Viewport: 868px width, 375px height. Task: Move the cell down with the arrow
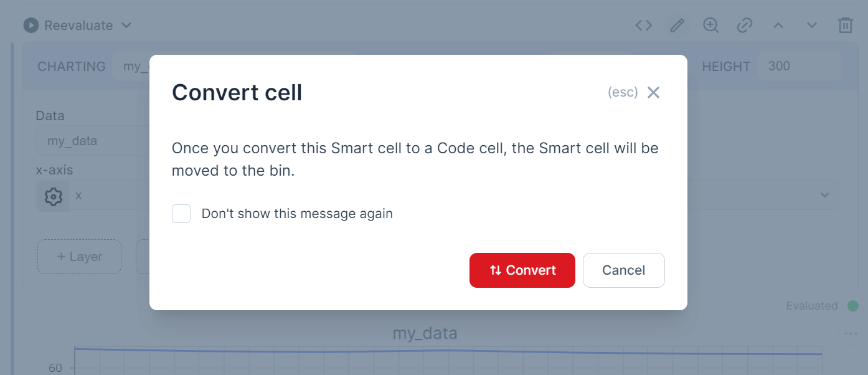(811, 26)
